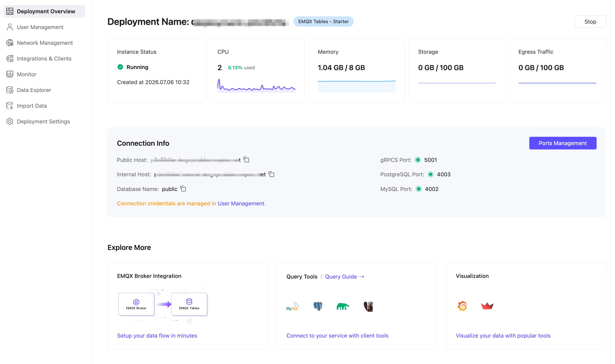The image size is (615, 364).
Task: Click the PostgreSQL port value 4003
Action: click(444, 174)
